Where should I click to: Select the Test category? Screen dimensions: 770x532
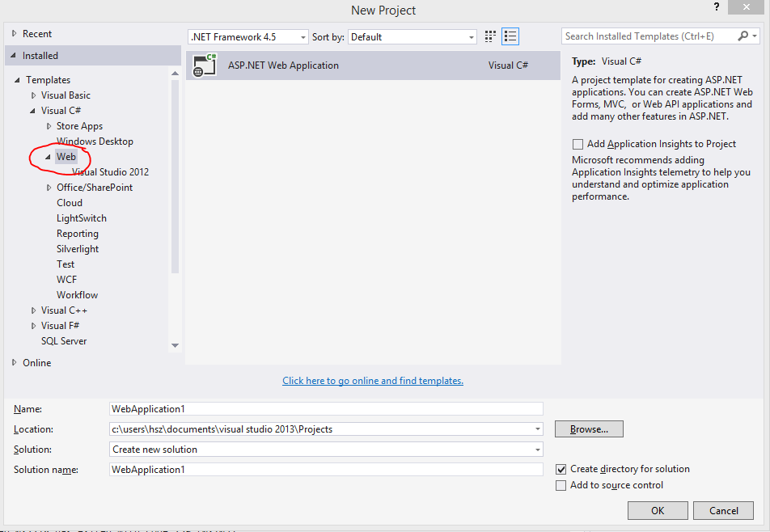click(66, 264)
